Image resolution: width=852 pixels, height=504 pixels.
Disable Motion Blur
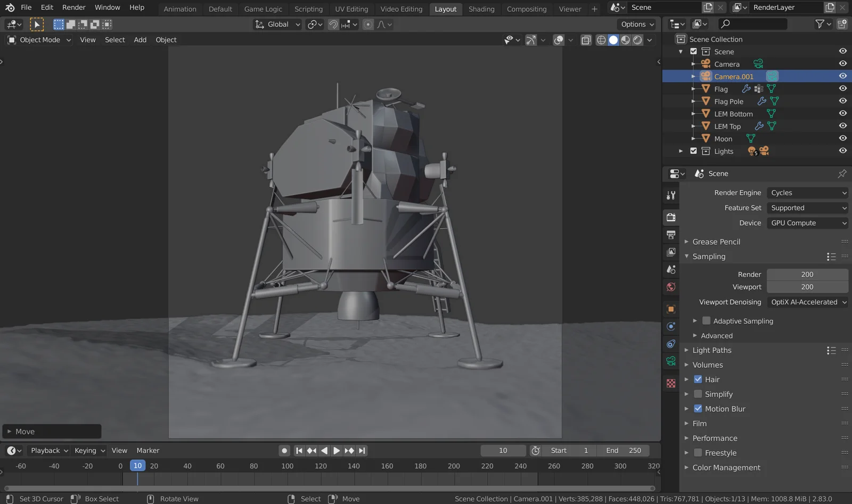pos(698,409)
